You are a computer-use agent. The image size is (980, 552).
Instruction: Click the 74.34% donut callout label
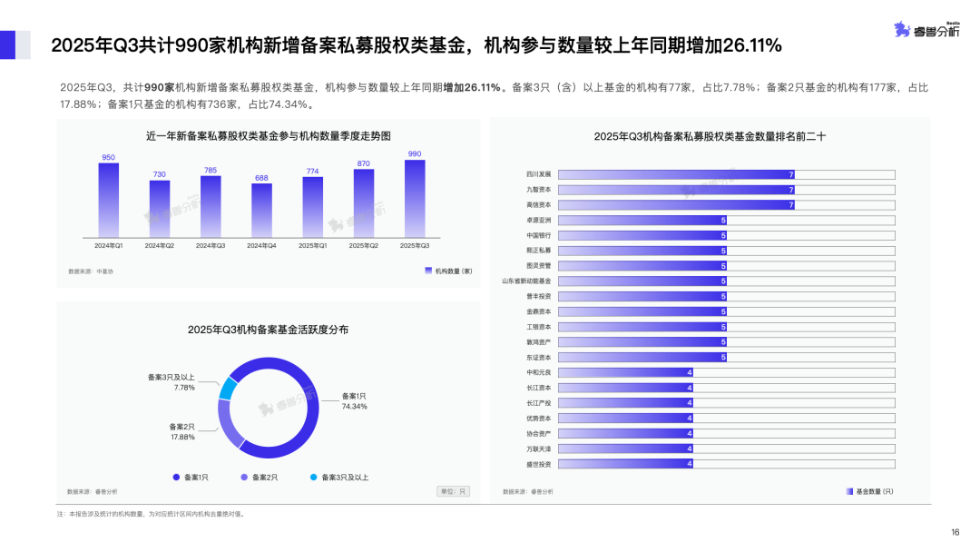(355, 407)
